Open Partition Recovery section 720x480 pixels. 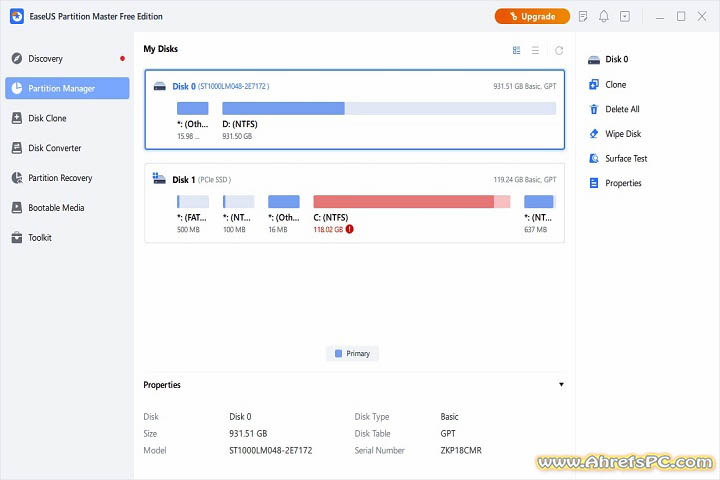pyautogui.click(x=67, y=178)
